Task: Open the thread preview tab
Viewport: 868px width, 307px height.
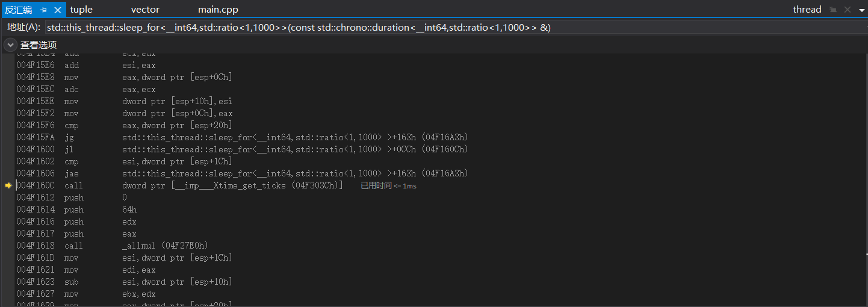Action: click(x=807, y=10)
